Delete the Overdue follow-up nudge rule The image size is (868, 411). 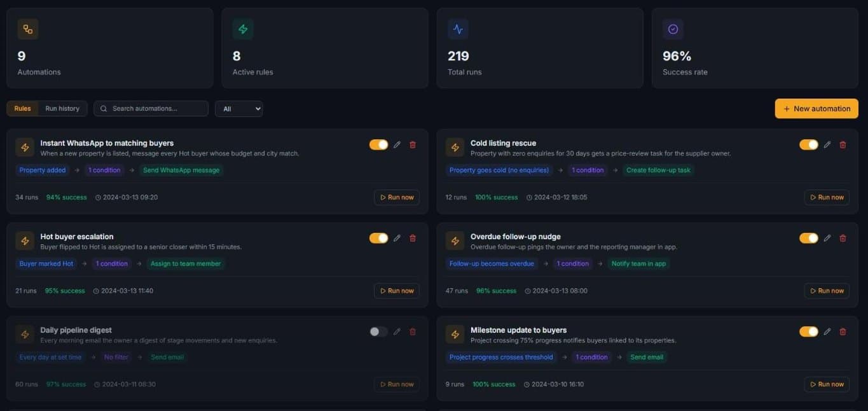[x=843, y=238]
